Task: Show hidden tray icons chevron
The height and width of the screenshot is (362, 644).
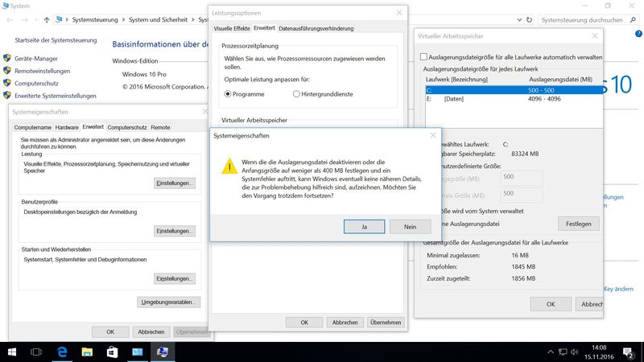Action: click(551, 352)
